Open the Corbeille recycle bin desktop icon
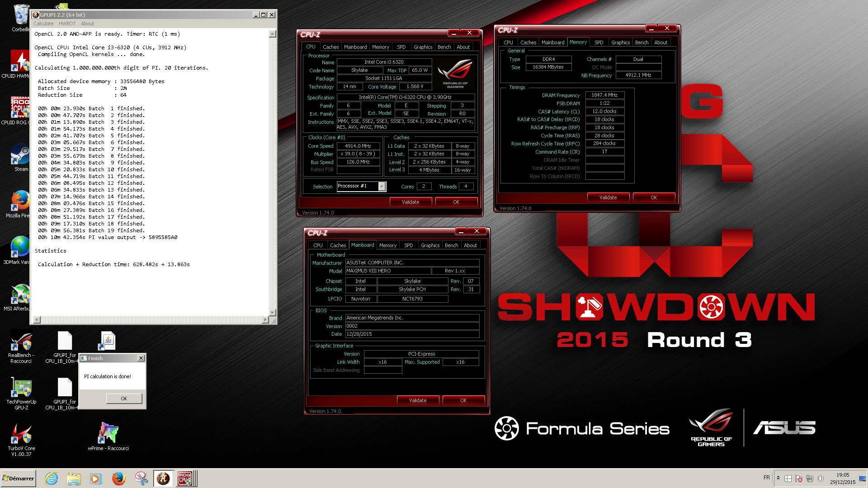Image resolution: width=868 pixels, height=488 pixels. click(20, 18)
